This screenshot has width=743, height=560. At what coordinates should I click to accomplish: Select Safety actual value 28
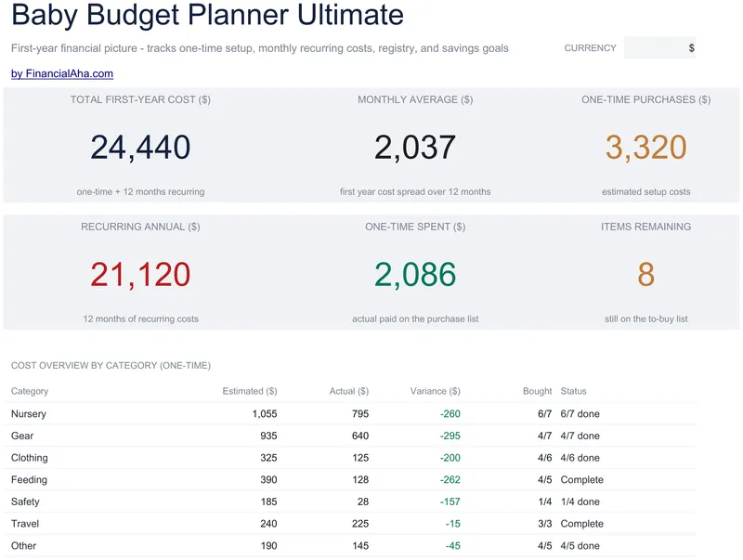click(x=363, y=501)
